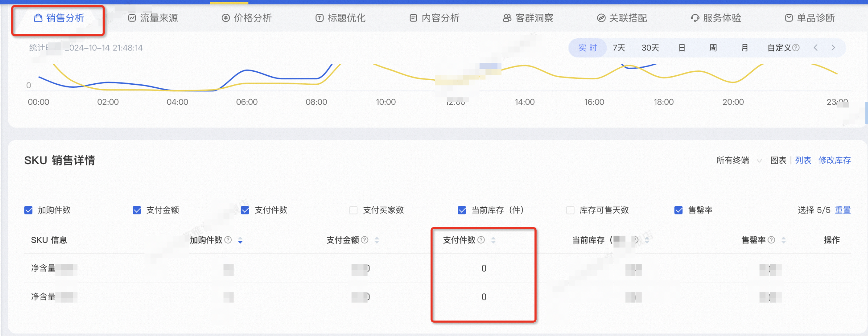
Task: Click the 重置 link
Action: [x=843, y=210]
